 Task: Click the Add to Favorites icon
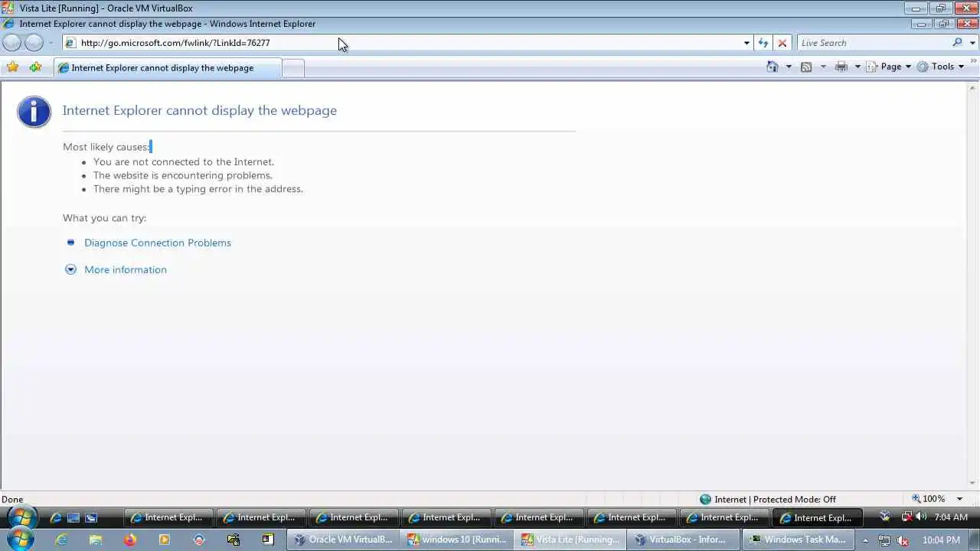pos(35,67)
